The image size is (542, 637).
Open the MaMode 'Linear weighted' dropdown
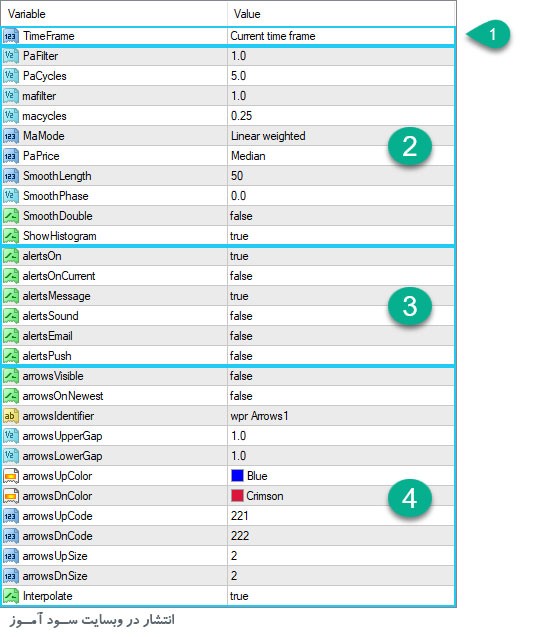click(340, 136)
